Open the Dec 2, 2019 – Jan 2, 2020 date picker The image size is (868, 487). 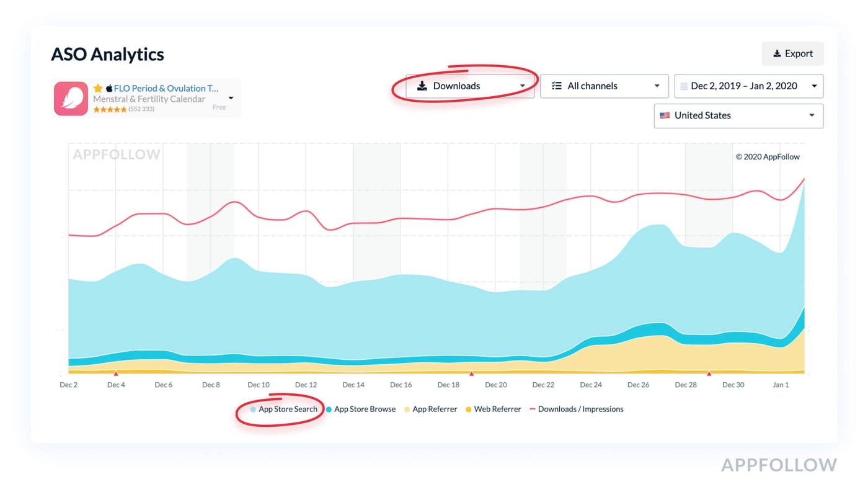748,86
